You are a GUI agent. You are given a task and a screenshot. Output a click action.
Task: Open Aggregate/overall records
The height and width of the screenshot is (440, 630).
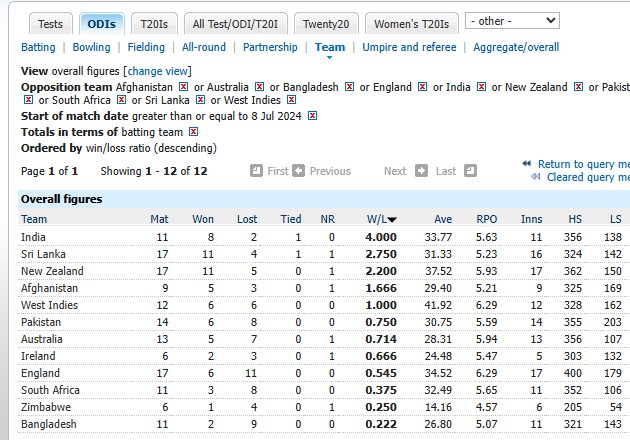tap(516, 47)
